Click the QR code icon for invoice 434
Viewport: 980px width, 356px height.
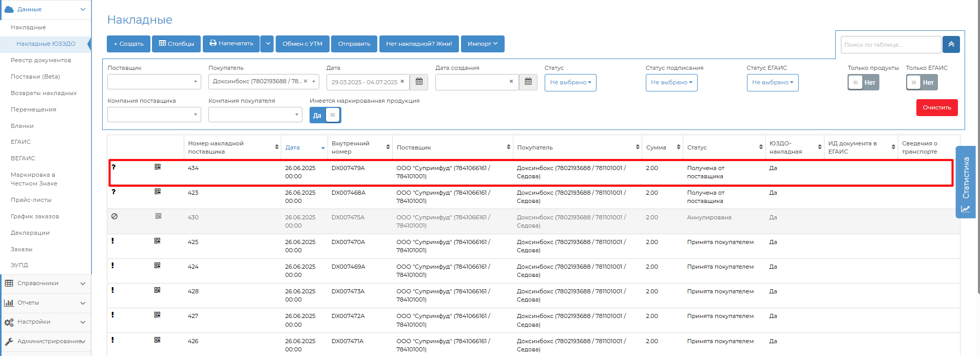pos(158,167)
